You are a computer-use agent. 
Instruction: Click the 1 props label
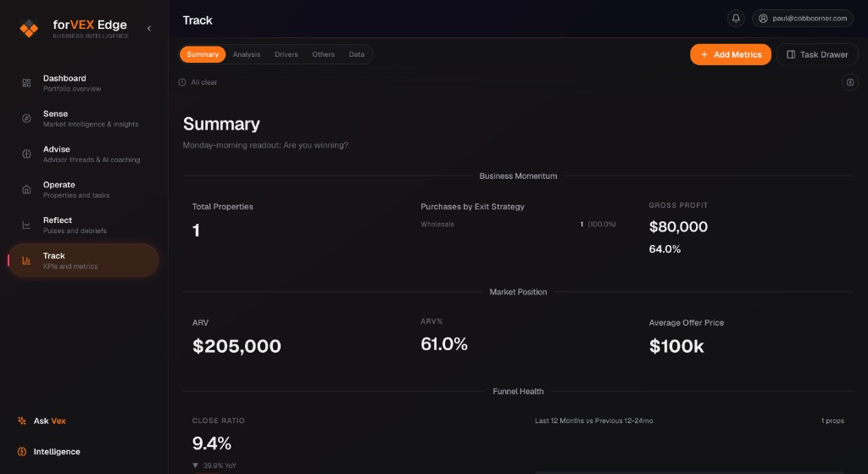point(832,421)
